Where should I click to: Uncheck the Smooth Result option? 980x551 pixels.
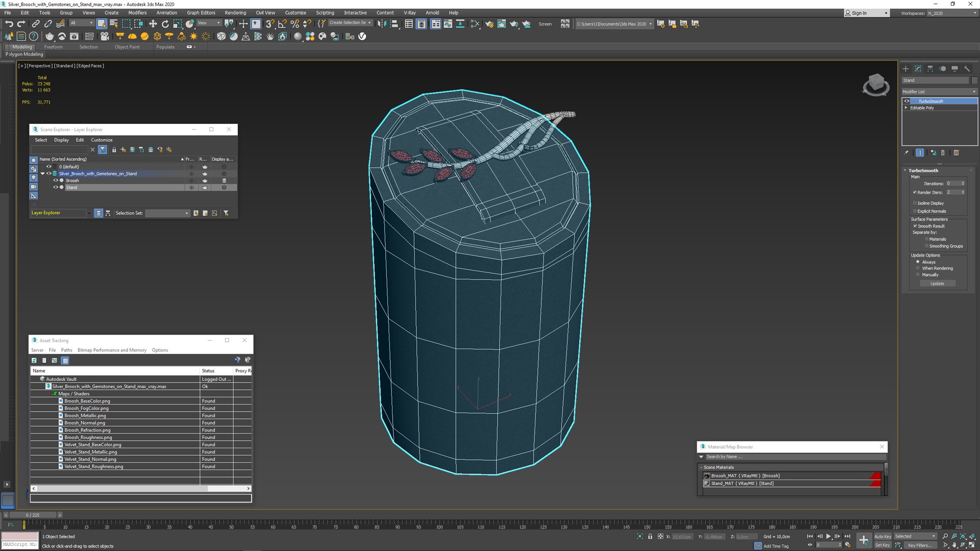pyautogui.click(x=915, y=226)
